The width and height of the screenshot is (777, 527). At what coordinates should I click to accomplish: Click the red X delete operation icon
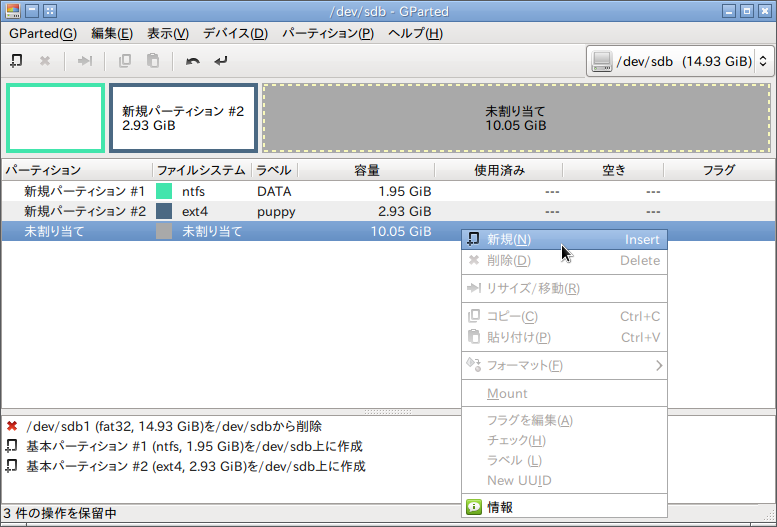(x=12, y=426)
